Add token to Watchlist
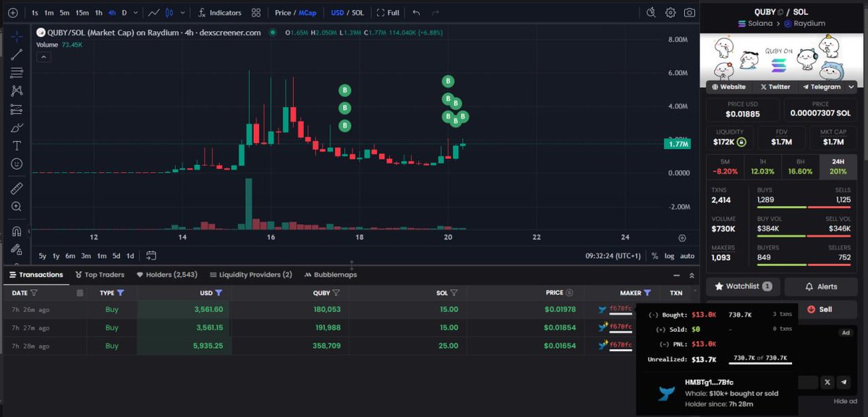Viewport: 868px width, 417px height. pos(743,286)
